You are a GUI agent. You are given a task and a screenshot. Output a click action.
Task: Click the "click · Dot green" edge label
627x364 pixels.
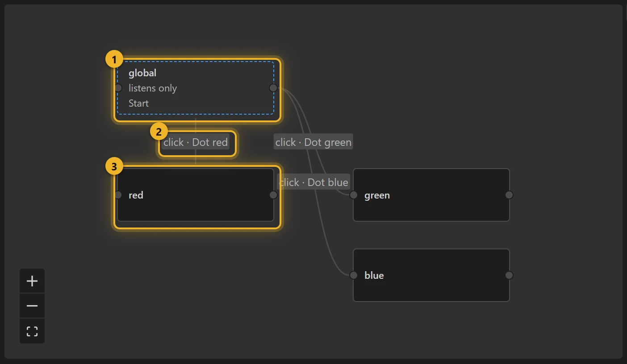pos(313,142)
